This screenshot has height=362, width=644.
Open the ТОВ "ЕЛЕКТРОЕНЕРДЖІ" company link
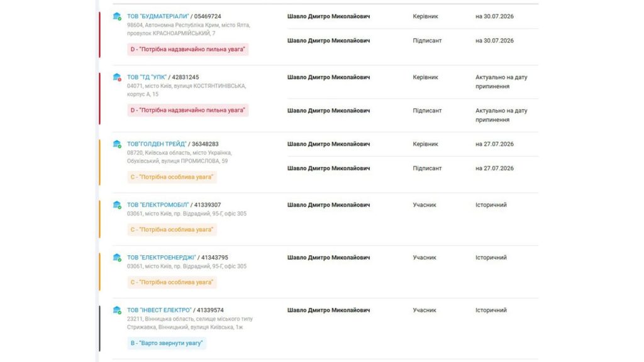pyautogui.click(x=162, y=257)
